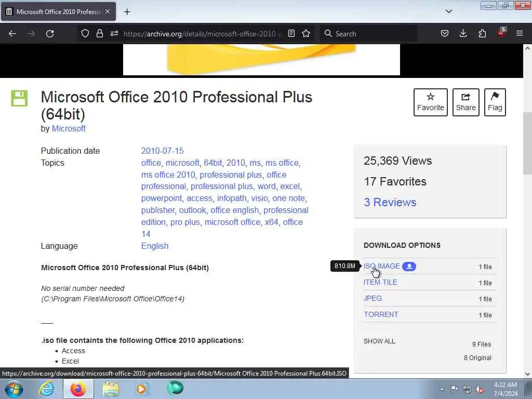Toggle reader view icon in address bar
The height and width of the screenshot is (399, 532).
(x=291, y=33)
